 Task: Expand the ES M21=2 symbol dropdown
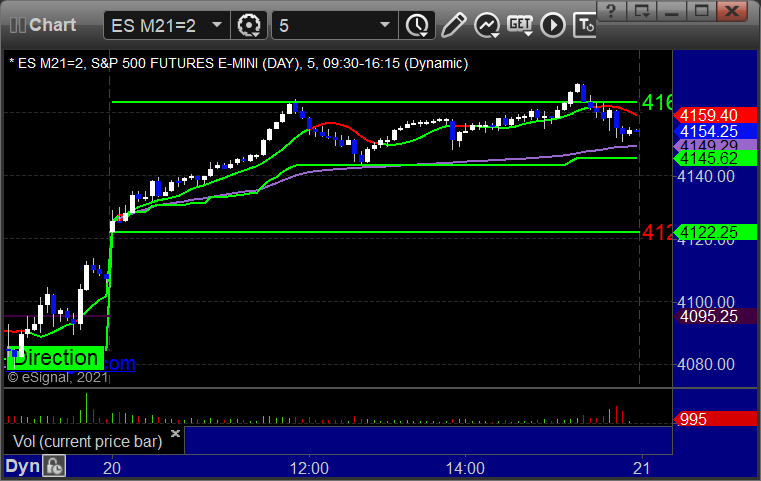(x=217, y=25)
